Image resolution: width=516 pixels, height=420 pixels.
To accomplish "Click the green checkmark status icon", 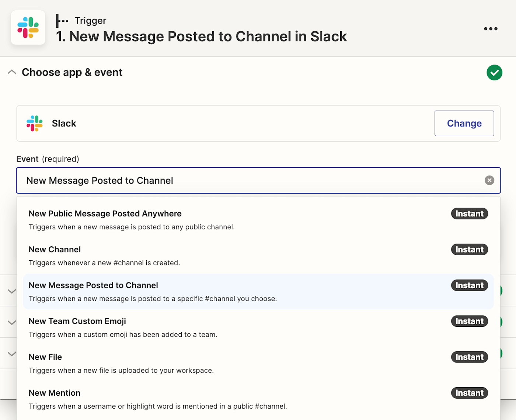I will coord(494,73).
